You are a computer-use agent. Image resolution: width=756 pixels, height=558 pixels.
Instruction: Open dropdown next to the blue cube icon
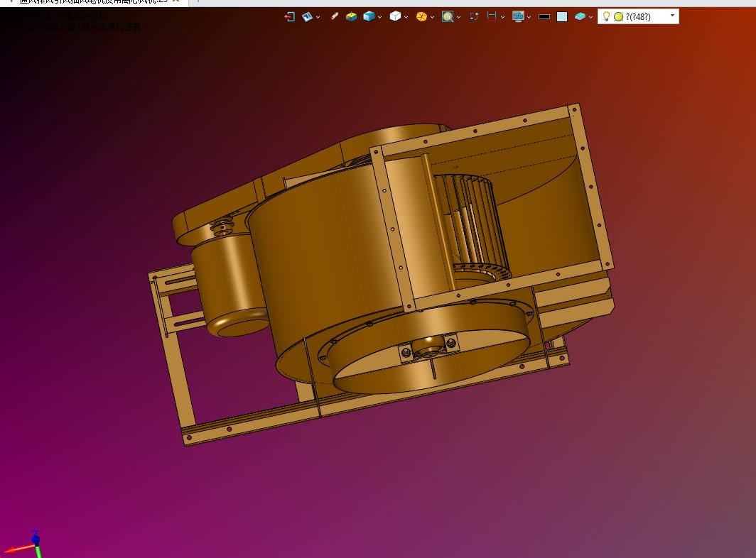380,17
